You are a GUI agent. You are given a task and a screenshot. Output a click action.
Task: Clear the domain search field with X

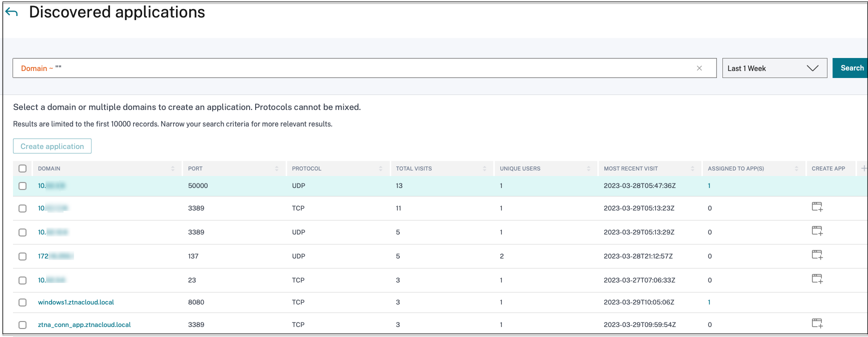[699, 68]
